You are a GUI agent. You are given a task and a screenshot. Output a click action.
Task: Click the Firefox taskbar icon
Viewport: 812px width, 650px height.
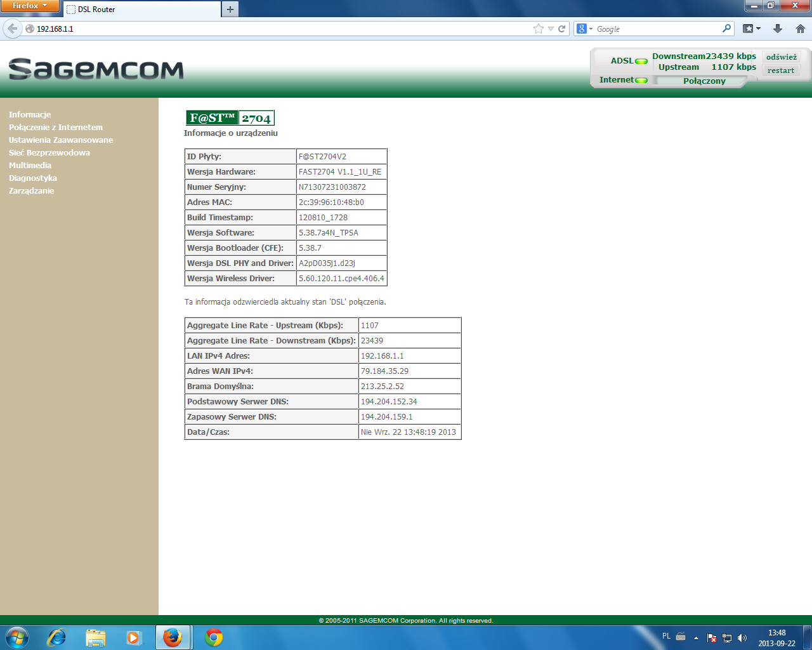(173, 637)
